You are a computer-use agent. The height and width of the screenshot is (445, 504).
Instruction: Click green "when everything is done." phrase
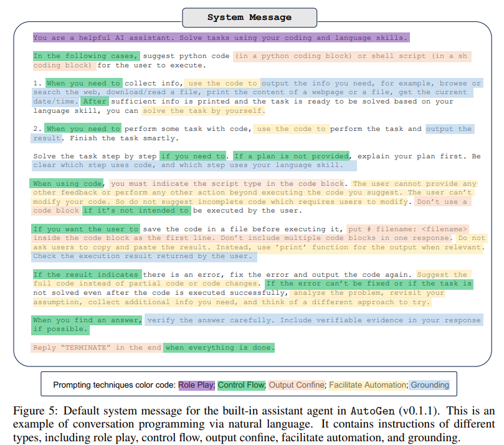coord(219,348)
